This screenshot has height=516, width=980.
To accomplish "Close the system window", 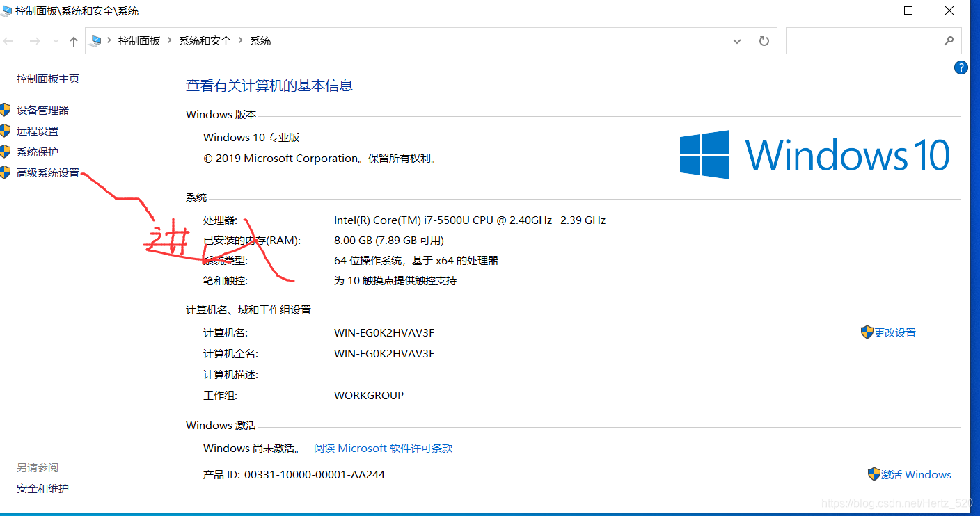I will (949, 10).
